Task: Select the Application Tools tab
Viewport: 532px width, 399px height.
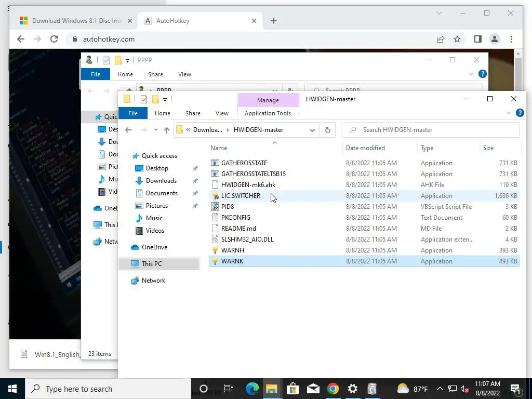Action: [268, 113]
